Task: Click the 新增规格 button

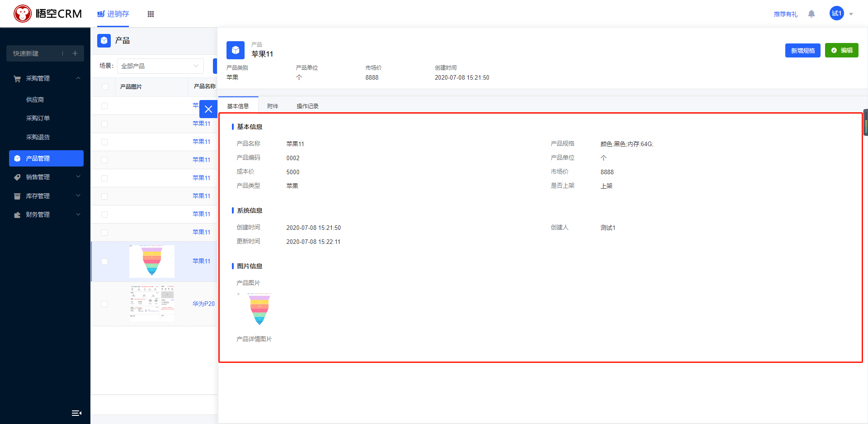Action: pyautogui.click(x=803, y=51)
